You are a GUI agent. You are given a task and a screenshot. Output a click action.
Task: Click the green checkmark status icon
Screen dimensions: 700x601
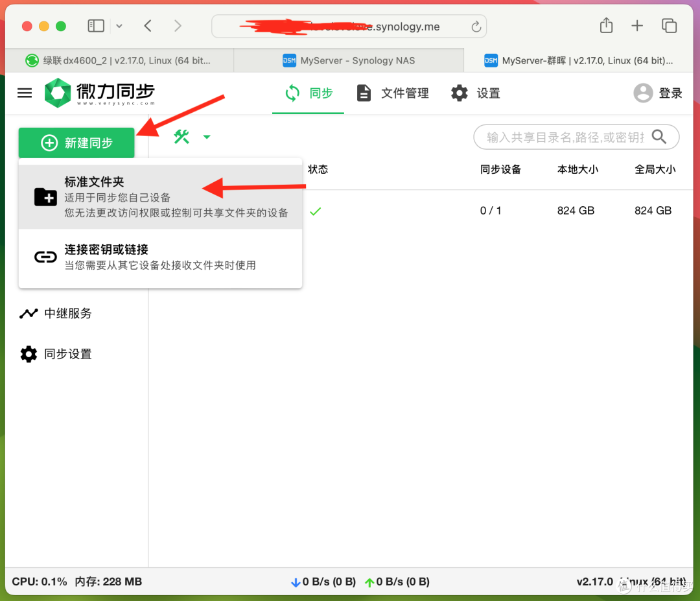click(316, 210)
